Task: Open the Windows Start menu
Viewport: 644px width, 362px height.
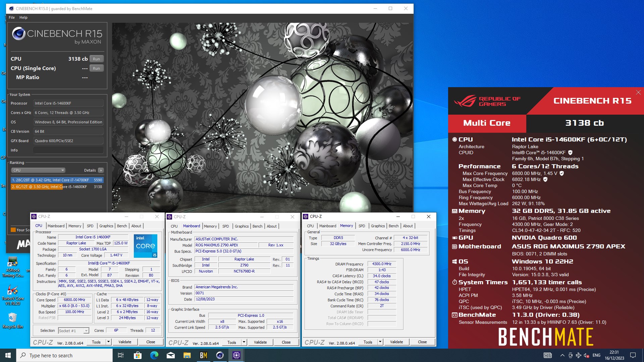Action: pyautogui.click(x=8, y=355)
